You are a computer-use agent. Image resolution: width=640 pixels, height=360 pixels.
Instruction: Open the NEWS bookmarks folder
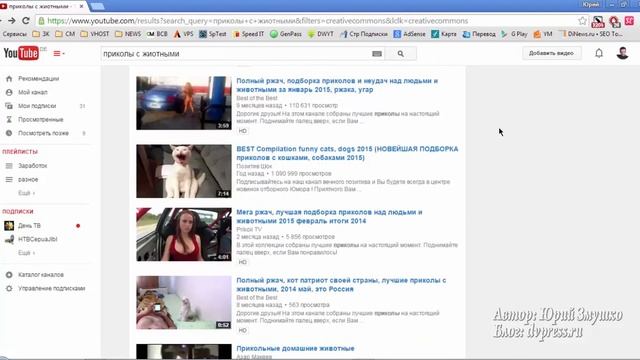pyautogui.click(x=128, y=34)
